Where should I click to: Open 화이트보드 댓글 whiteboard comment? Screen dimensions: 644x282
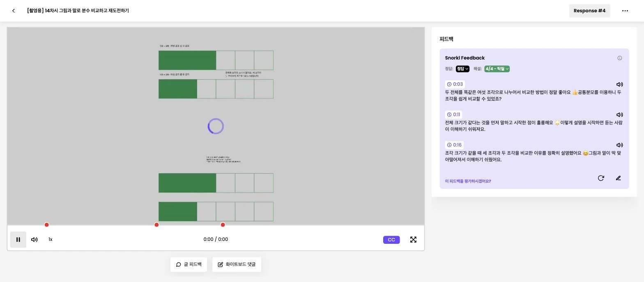coord(237,264)
